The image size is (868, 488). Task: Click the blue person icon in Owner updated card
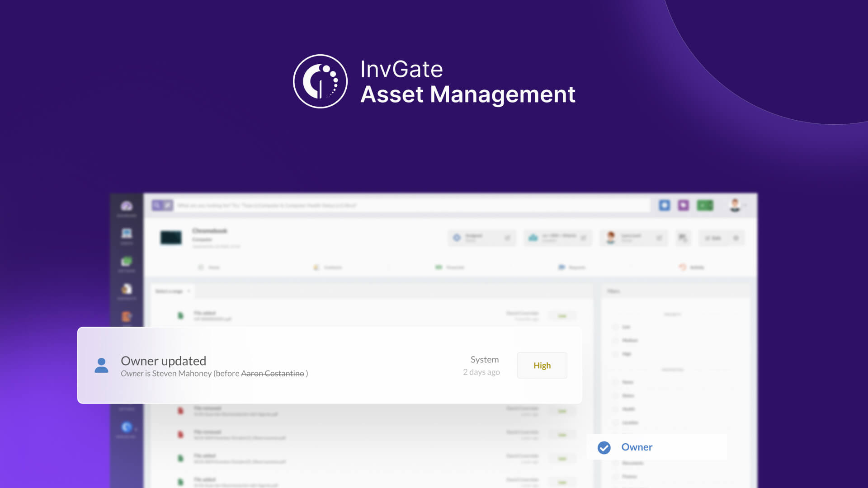point(101,365)
